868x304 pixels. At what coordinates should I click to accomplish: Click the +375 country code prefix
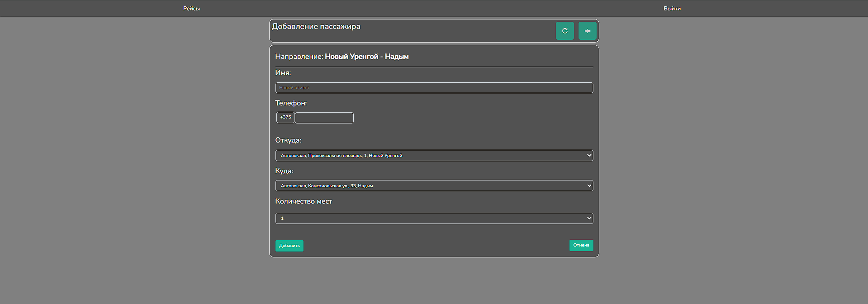click(285, 117)
